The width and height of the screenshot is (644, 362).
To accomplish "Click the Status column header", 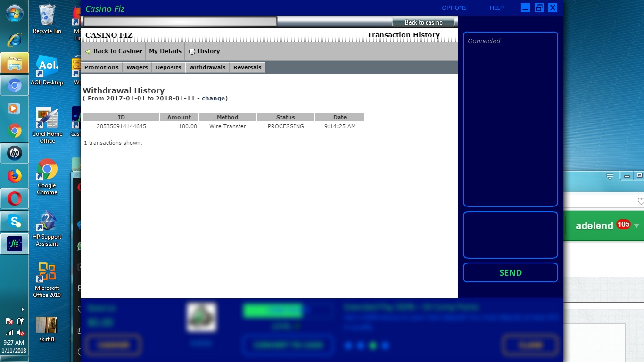I will click(x=286, y=117).
